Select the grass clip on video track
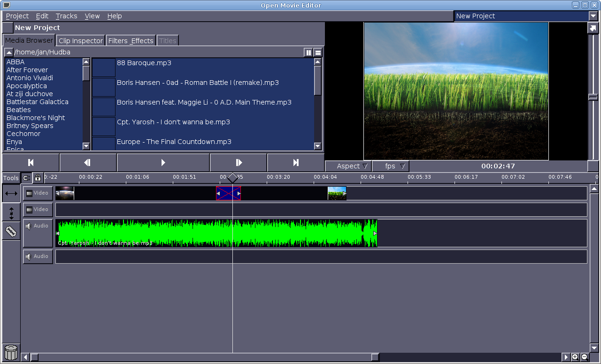This screenshot has width=601, height=364. pyautogui.click(x=337, y=193)
